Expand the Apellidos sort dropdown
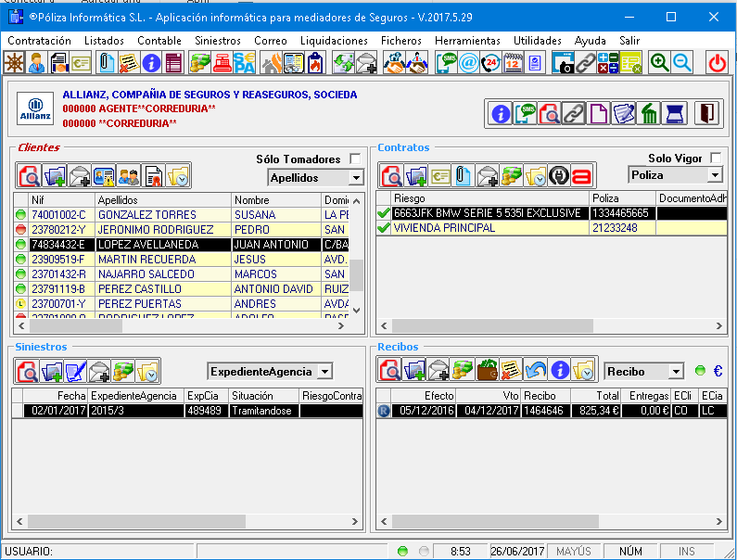The height and width of the screenshot is (560, 737). pyautogui.click(x=356, y=178)
